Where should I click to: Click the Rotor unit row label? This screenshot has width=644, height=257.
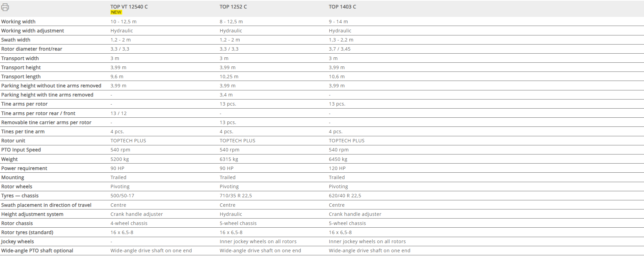tap(13, 141)
